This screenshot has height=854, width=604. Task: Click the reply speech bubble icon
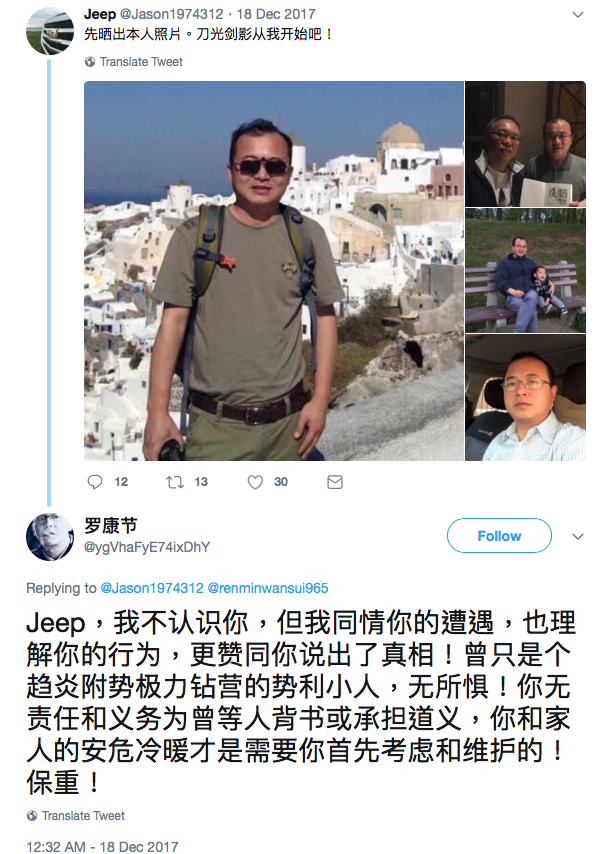[x=95, y=482]
